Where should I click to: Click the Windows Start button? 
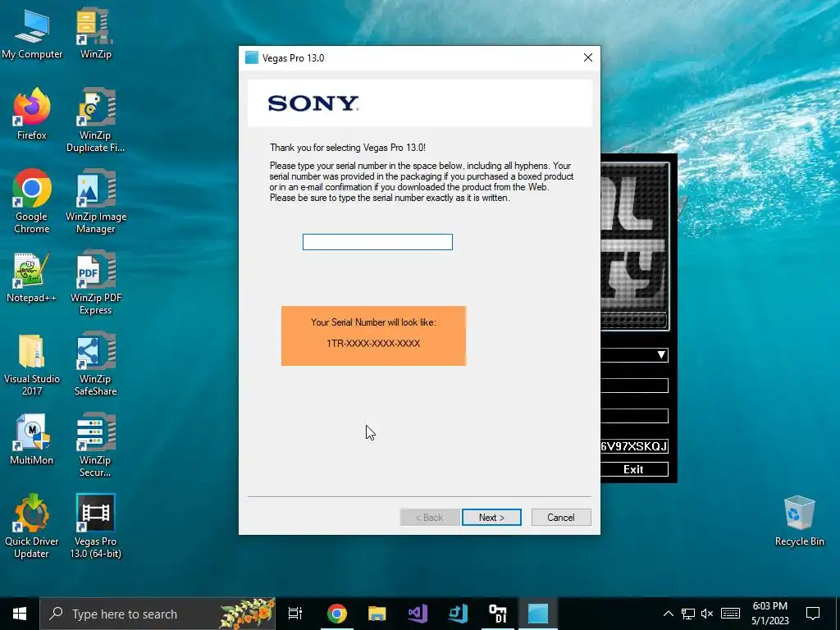20,614
